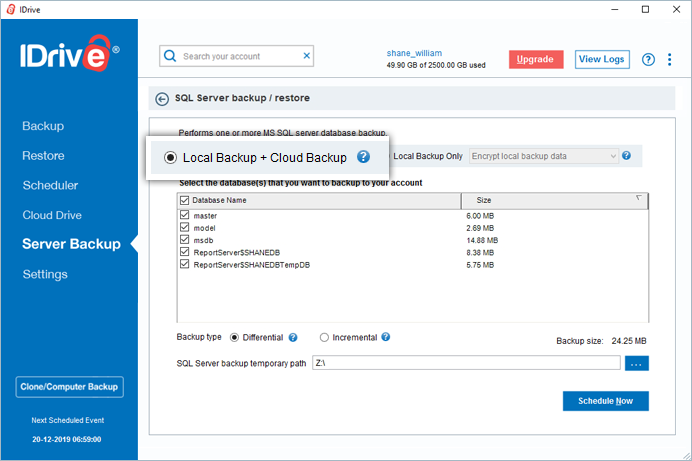The image size is (692, 461).
Task: Click the help icon beside the Encrypt local backup dropdown
Action: (x=626, y=155)
